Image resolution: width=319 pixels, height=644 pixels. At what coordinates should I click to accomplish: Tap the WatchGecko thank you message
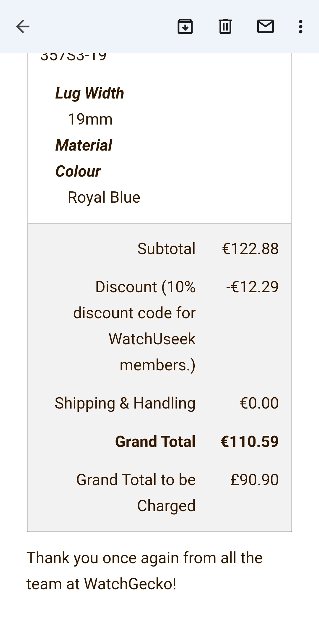pyautogui.click(x=144, y=571)
